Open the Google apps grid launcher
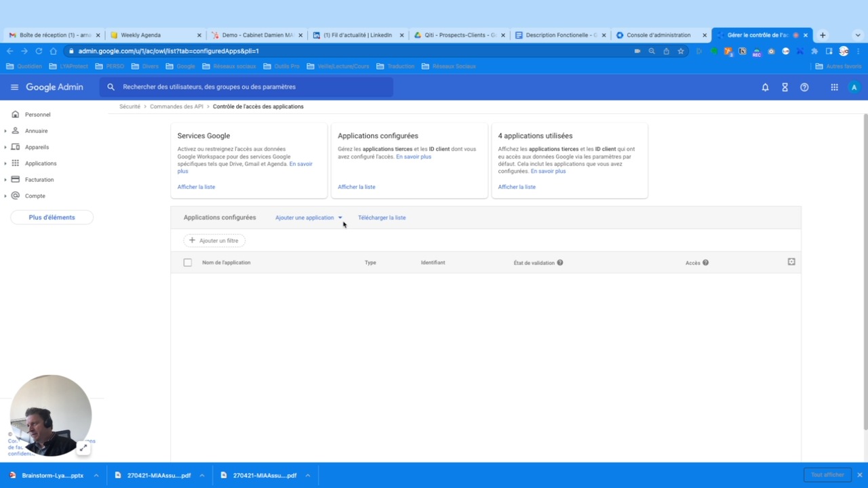This screenshot has height=488, width=868. pyautogui.click(x=834, y=87)
